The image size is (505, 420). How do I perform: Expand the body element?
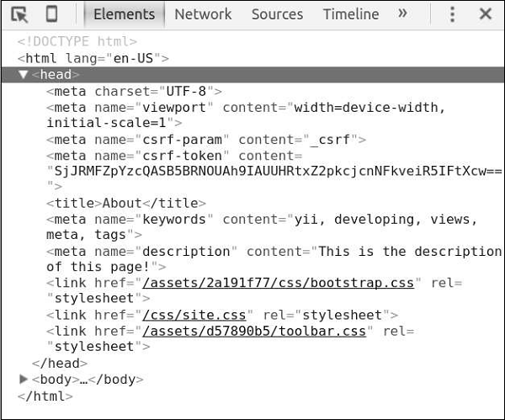tap(24, 380)
